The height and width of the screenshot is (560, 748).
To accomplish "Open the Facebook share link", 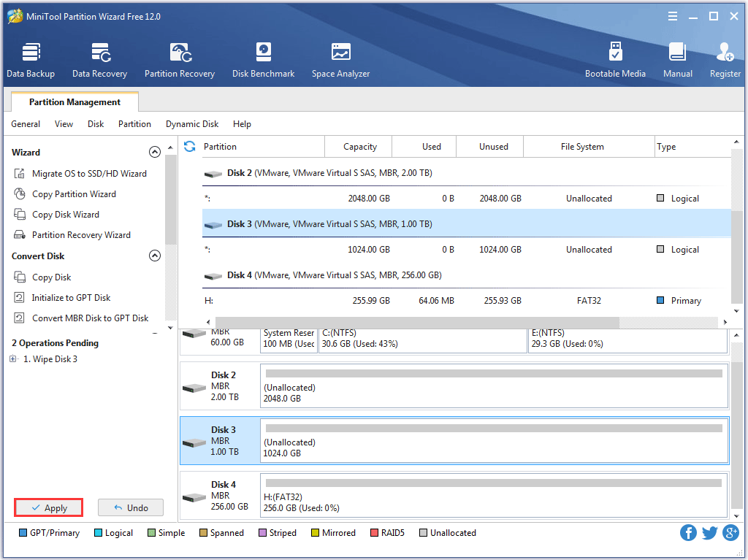I will click(x=688, y=532).
